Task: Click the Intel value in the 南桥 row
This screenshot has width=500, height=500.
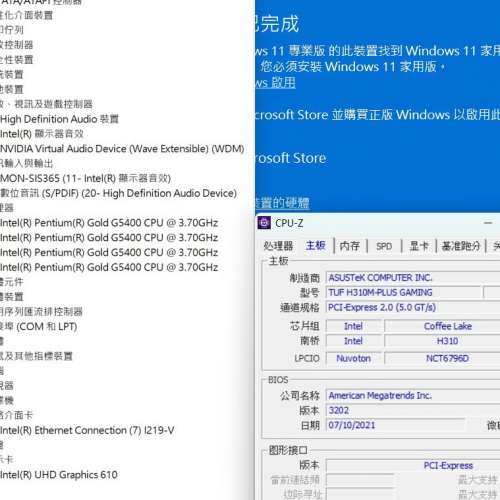Action: 354,341
